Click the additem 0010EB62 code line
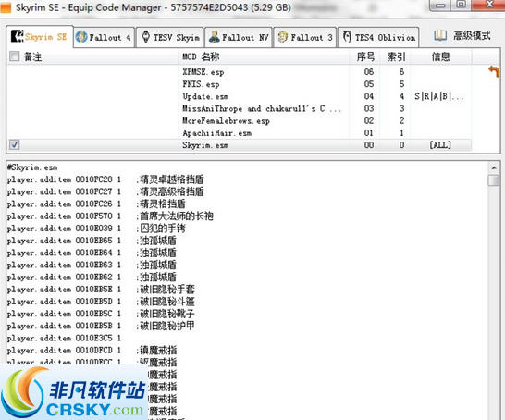The width and height of the screenshot is (505, 420). click(x=92, y=277)
